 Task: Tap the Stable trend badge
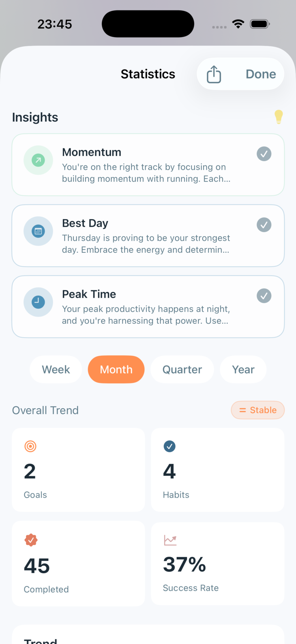(x=258, y=410)
